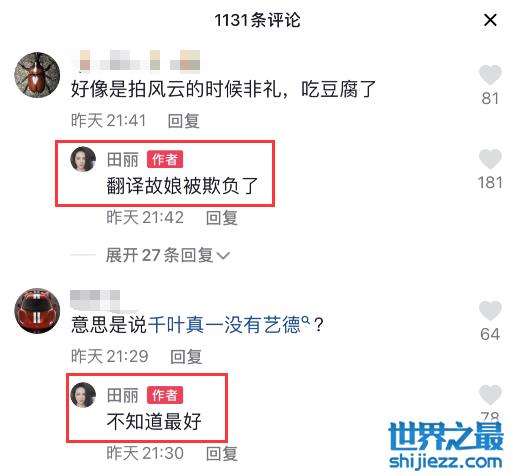The image size is (513, 476).
Task: Tap the 作者 badge above 不知道最好
Action: tap(165, 395)
